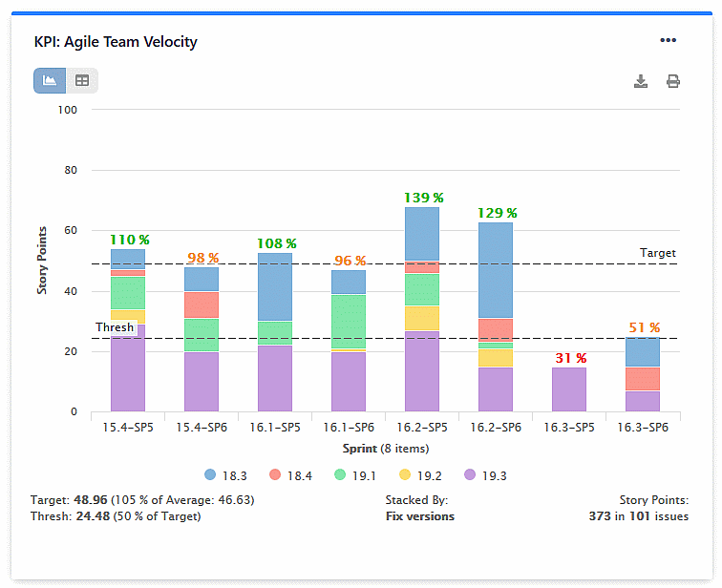Click the red 18.4 segment in 15.4-SP6
The height and width of the screenshot is (588, 722).
tap(202, 304)
